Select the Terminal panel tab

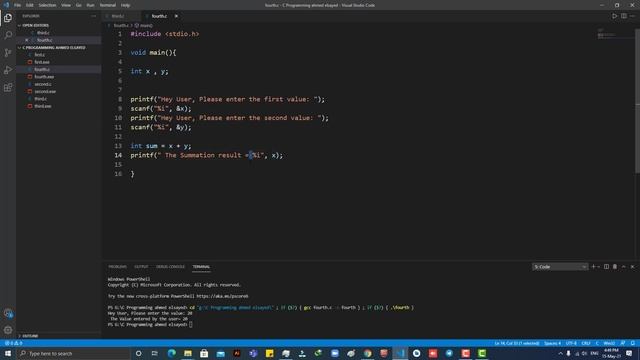201,267
